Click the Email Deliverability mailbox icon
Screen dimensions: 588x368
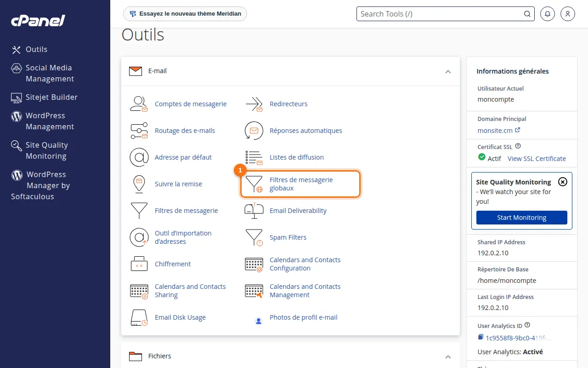(254, 211)
